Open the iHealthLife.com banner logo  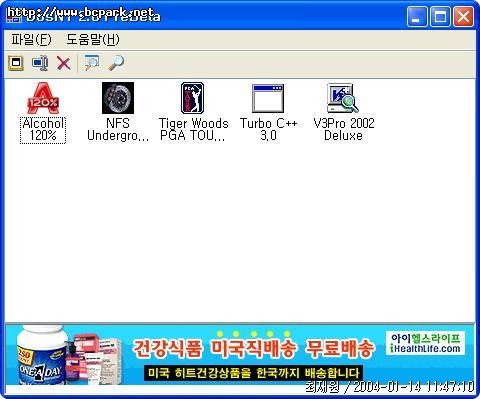click(x=426, y=343)
